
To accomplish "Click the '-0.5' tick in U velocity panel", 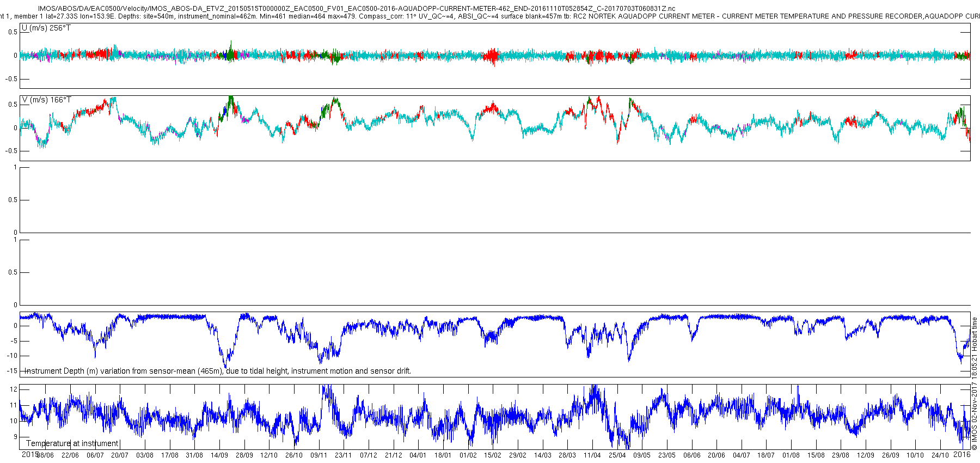I will click(12, 79).
